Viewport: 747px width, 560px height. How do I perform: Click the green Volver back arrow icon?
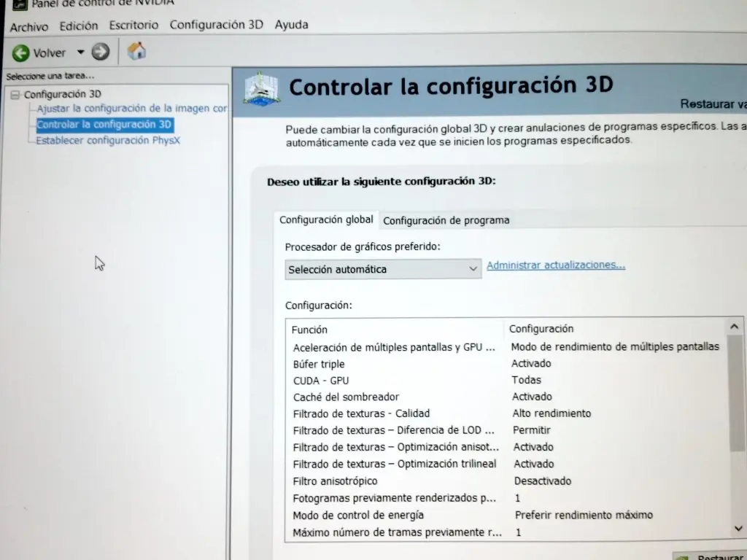20,52
